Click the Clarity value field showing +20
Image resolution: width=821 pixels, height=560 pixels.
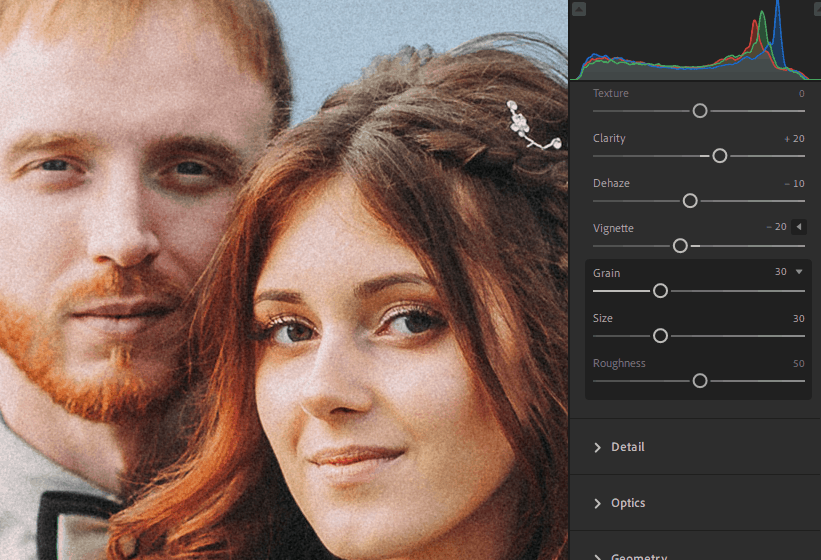coord(794,139)
